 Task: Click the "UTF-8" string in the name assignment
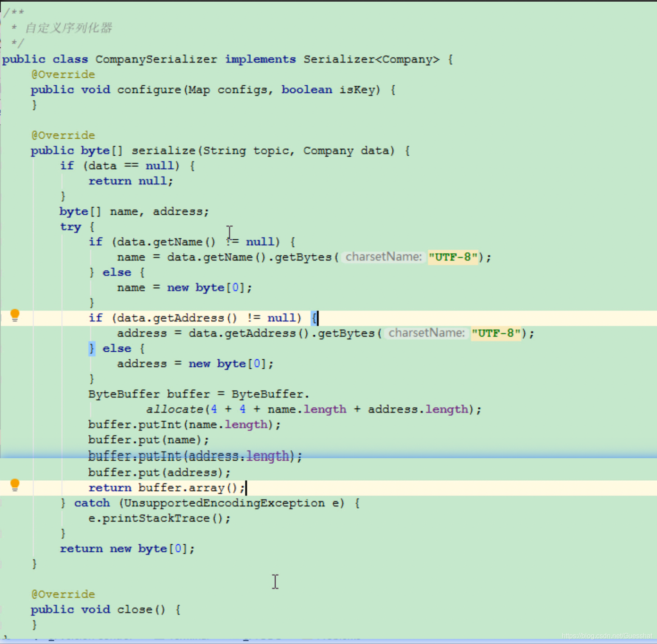point(453,257)
